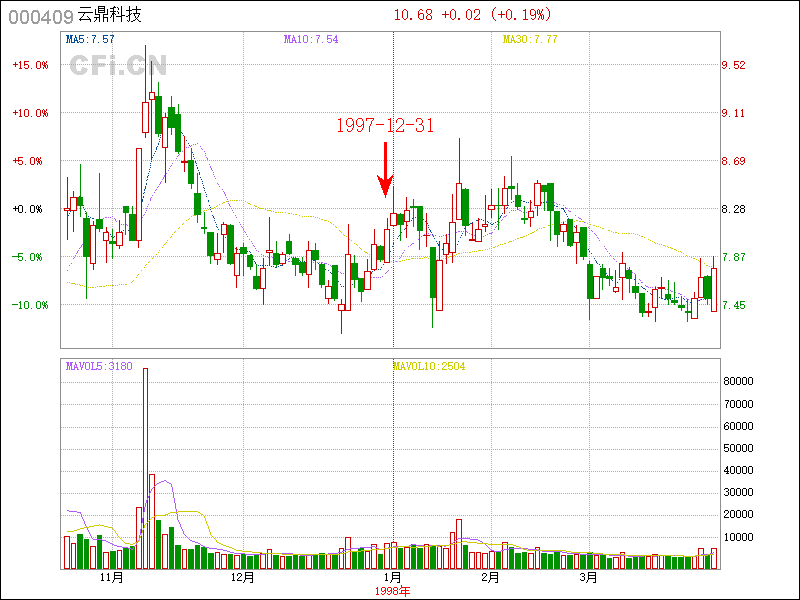This screenshot has width=800, height=600.
Task: Click the 9.52 price axis label
Action: 733,65
